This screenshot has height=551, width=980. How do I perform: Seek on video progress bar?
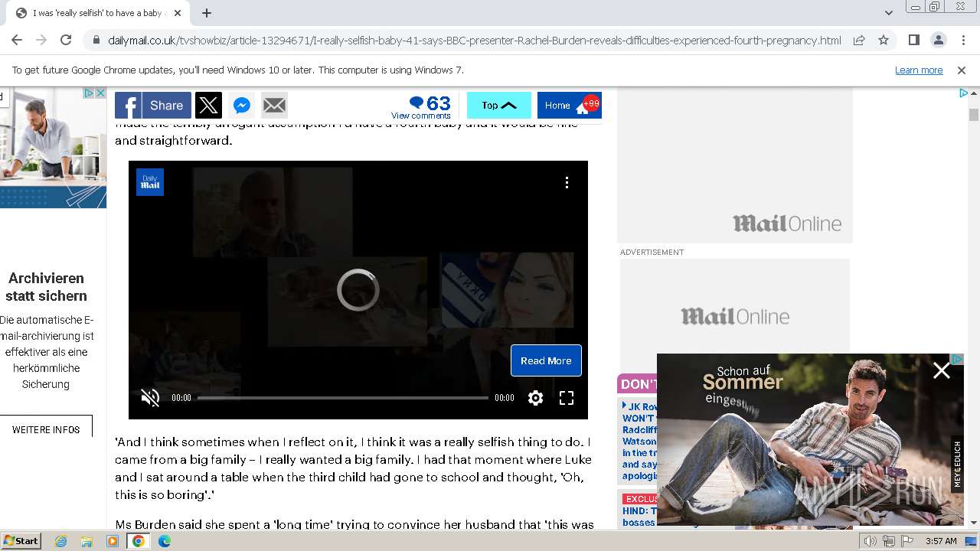coord(342,398)
